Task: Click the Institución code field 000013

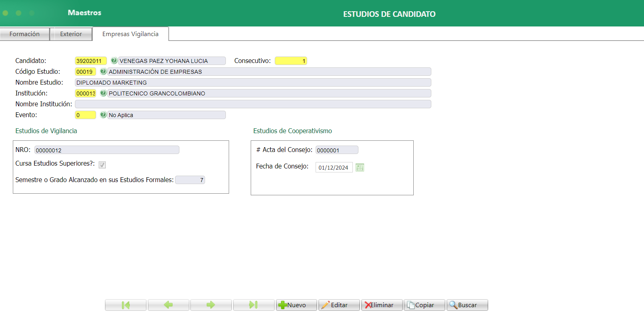Action: pos(85,93)
